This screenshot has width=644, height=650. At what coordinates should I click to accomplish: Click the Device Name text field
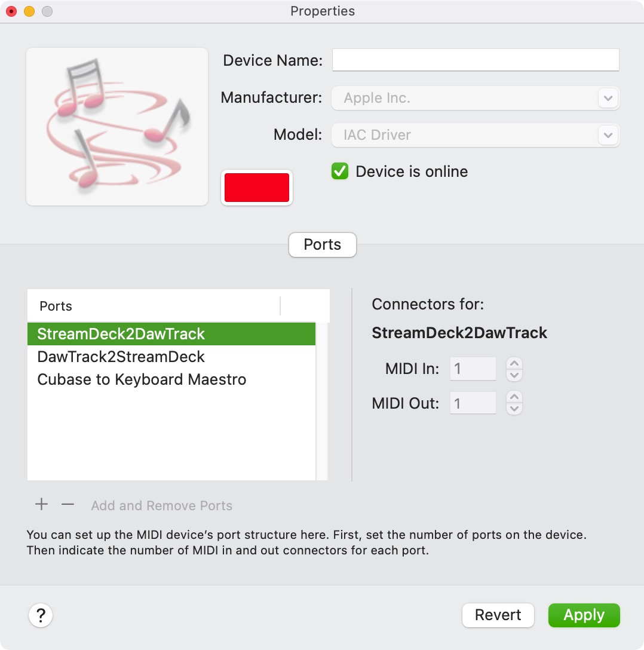coord(476,60)
